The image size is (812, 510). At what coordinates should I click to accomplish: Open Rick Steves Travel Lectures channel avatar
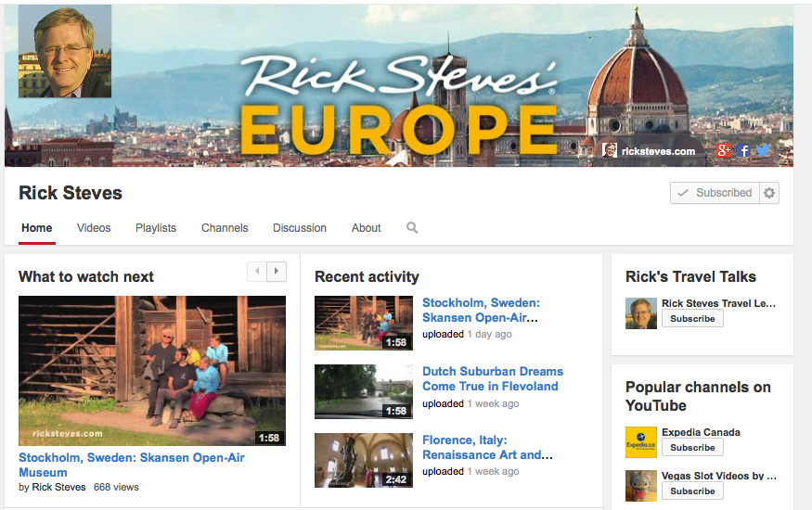tap(641, 313)
